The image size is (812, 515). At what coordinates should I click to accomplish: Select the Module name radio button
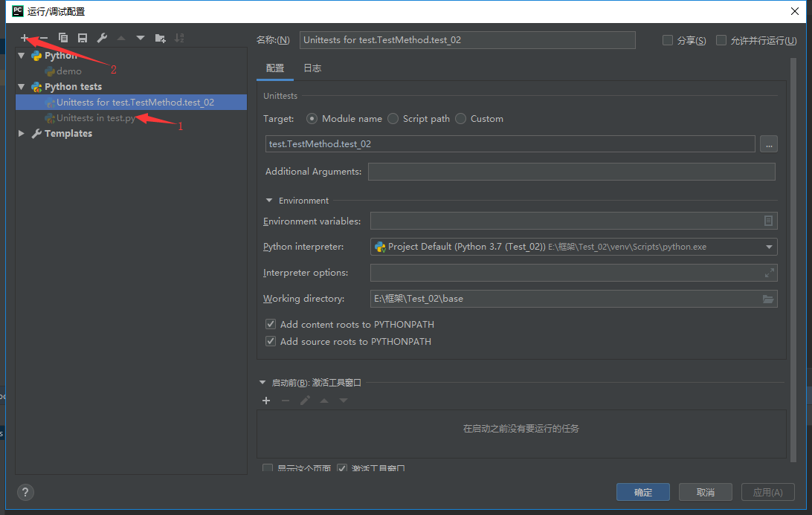(x=312, y=118)
